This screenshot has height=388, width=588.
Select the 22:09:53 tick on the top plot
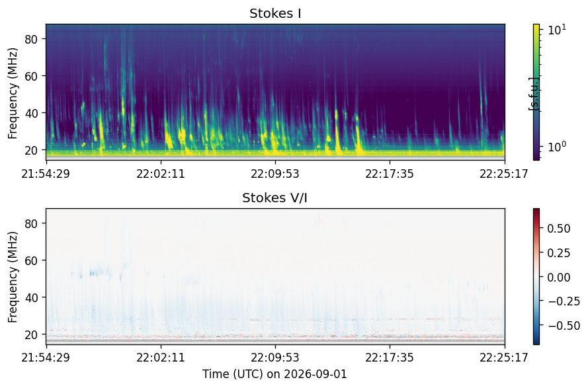click(275, 174)
